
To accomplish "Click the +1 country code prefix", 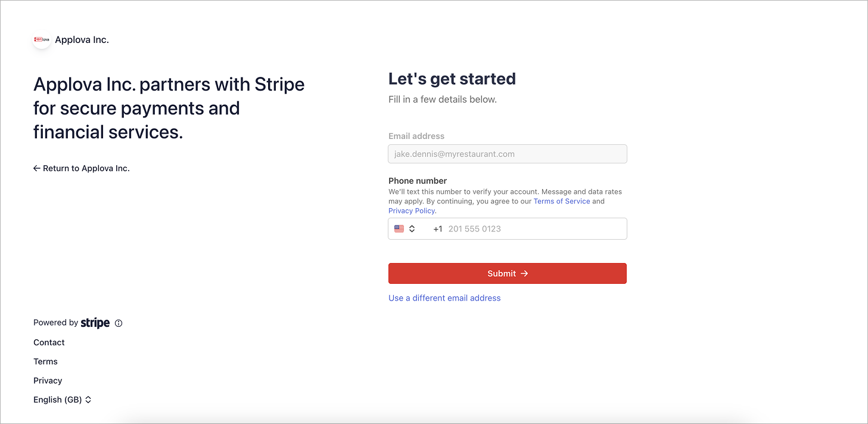I will tap(438, 229).
